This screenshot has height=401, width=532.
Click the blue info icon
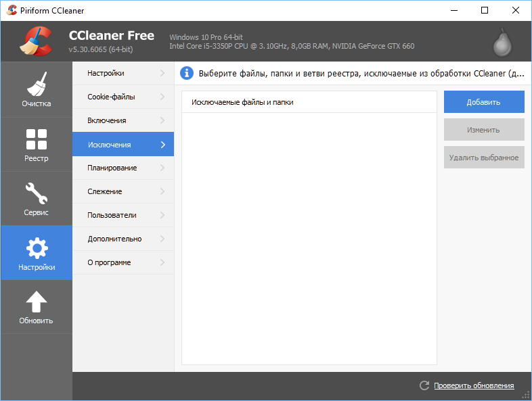(187, 73)
